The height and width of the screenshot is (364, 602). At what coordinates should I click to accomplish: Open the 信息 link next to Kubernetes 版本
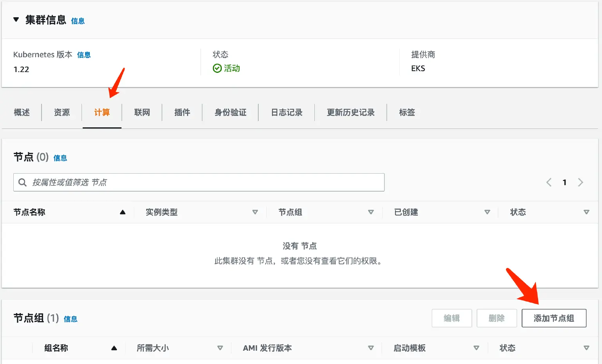84,55
